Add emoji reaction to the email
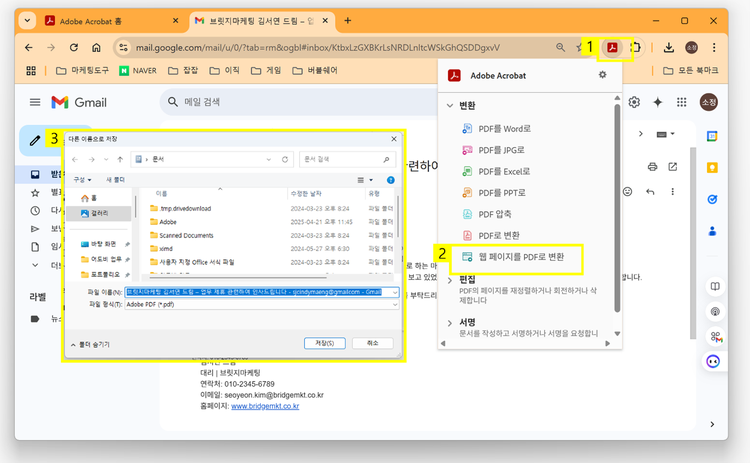 pyautogui.click(x=628, y=192)
